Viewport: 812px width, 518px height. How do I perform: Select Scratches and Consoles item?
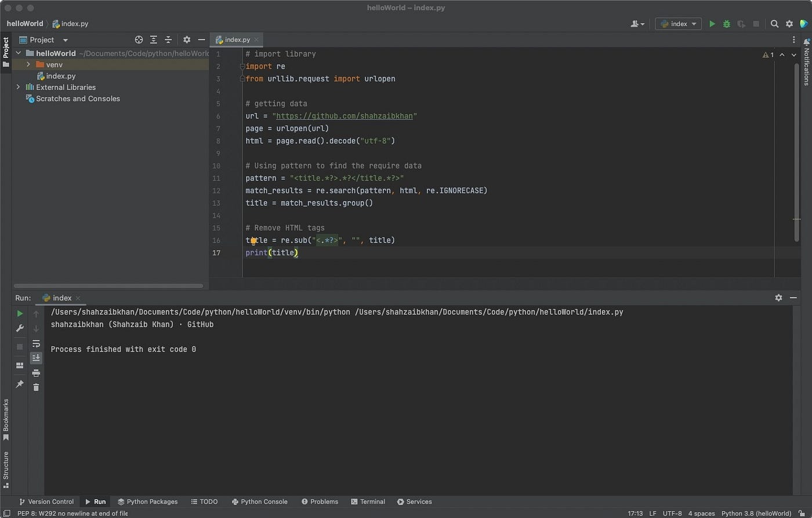coord(78,99)
